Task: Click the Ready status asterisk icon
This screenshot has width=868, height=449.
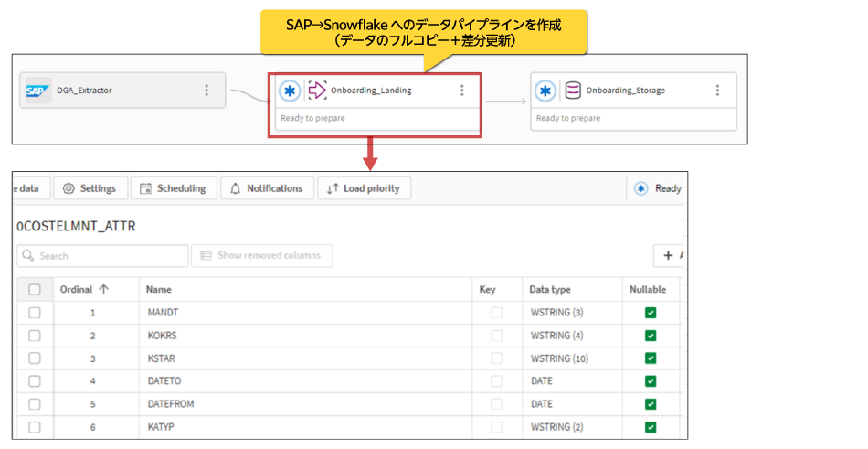Action: [641, 188]
